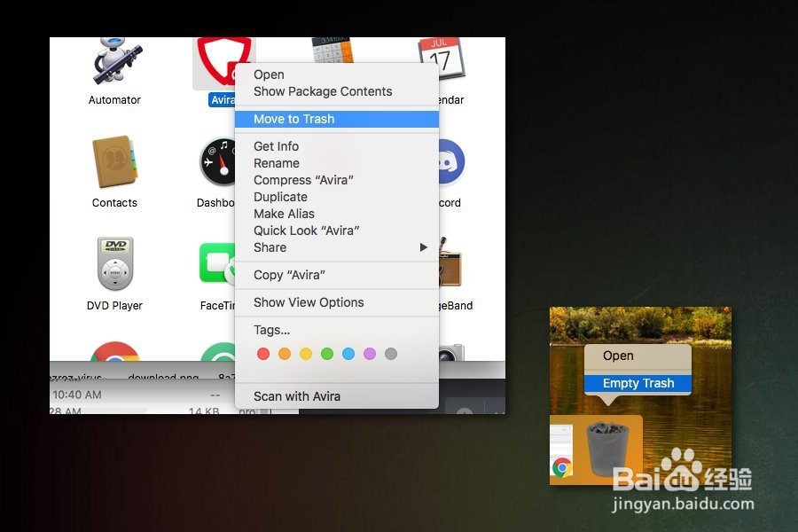Screen dimensions: 798x532
Task: Apply the purple tag color
Action: click(x=370, y=354)
